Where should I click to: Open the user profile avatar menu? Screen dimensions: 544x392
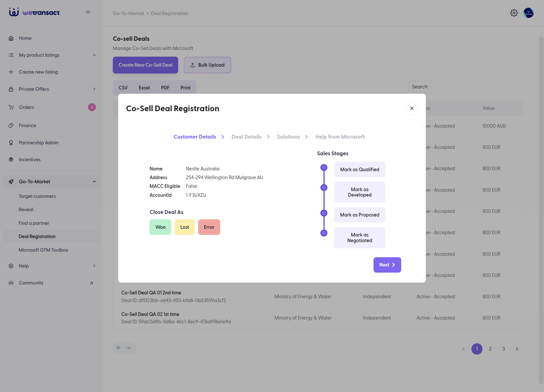[528, 13]
